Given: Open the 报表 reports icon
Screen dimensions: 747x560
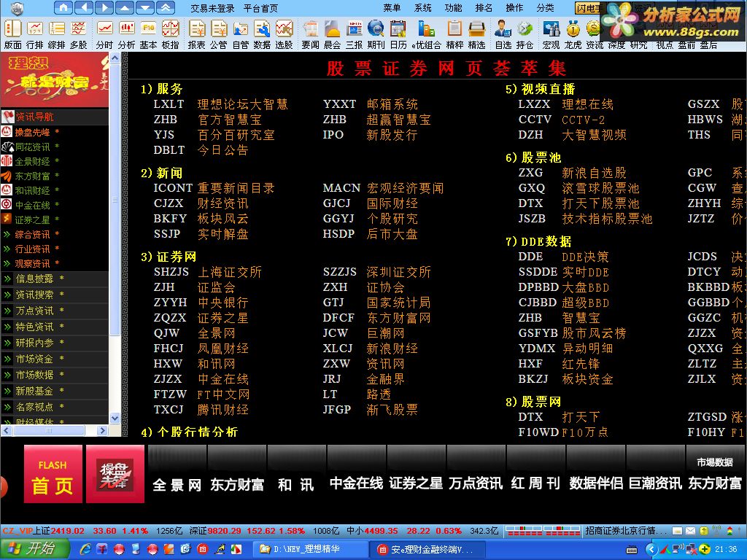Looking at the screenshot, I should tap(196, 34).
